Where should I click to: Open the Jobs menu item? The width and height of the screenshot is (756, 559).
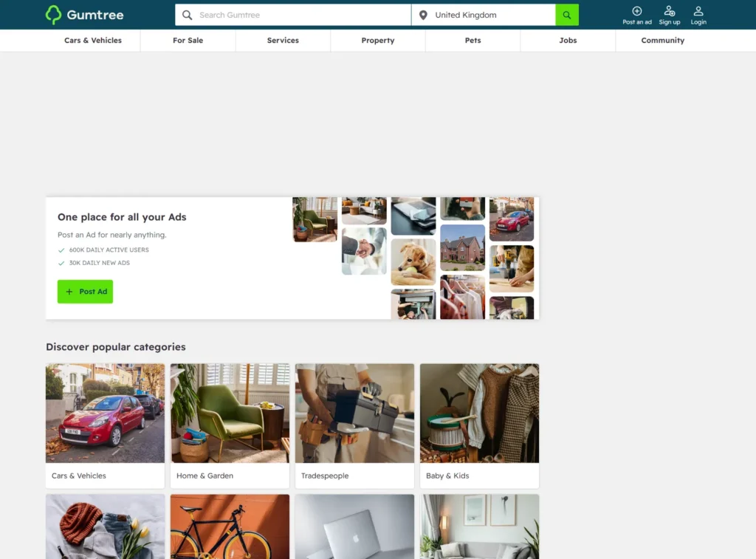pos(568,41)
